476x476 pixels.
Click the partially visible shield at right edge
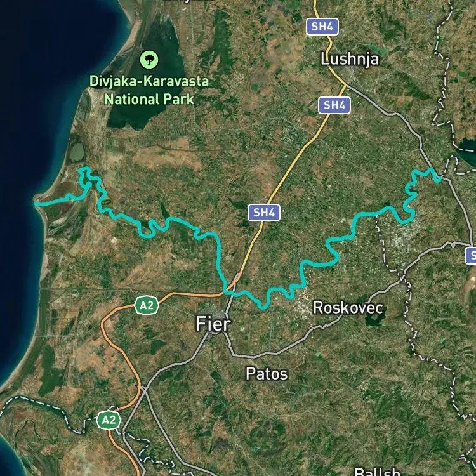470,255
